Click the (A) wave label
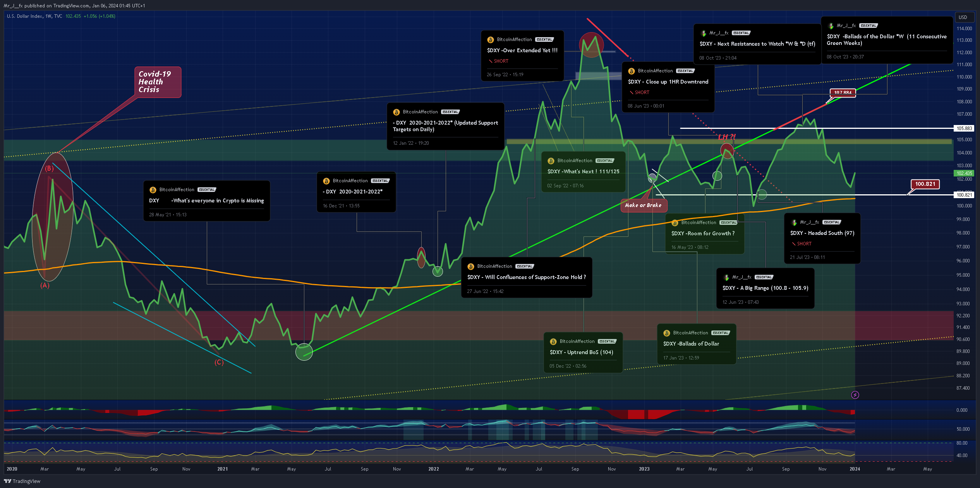The image size is (980, 488). [45, 286]
